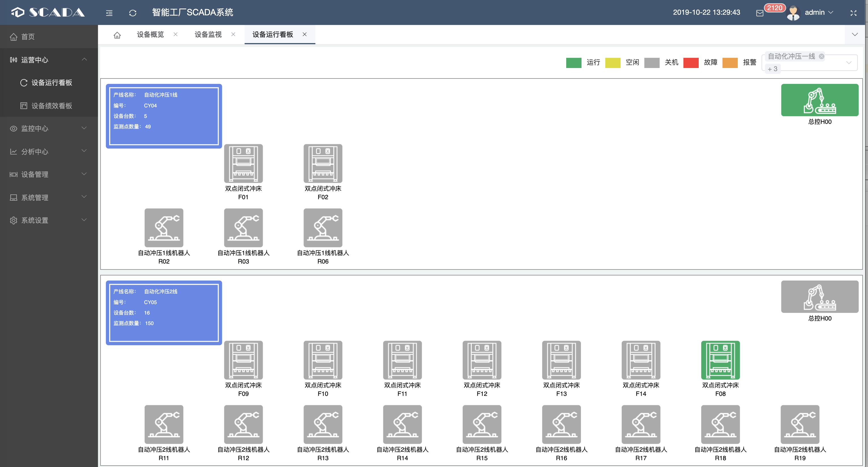Click the home icon tab

pos(117,35)
